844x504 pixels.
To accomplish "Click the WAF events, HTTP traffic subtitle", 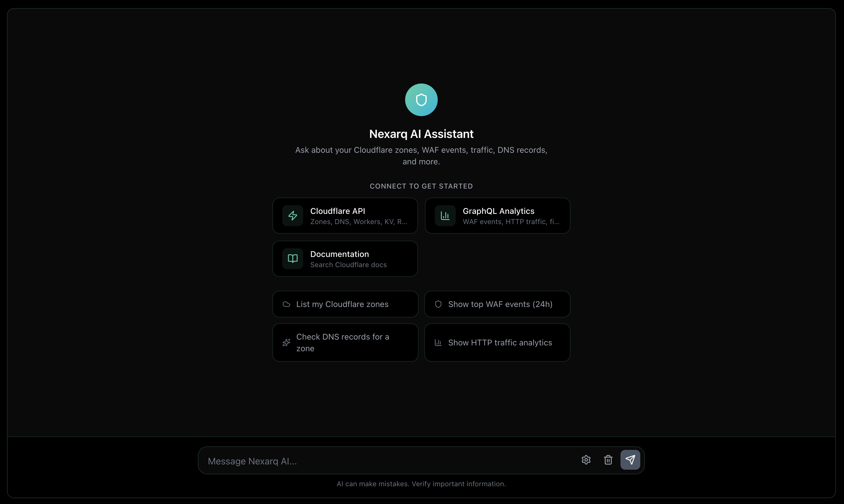I will tap(511, 222).
